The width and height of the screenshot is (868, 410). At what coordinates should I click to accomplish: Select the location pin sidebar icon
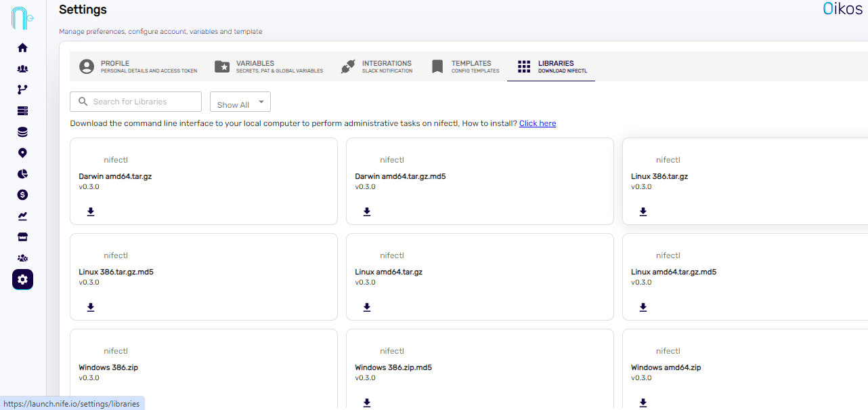coord(22,153)
